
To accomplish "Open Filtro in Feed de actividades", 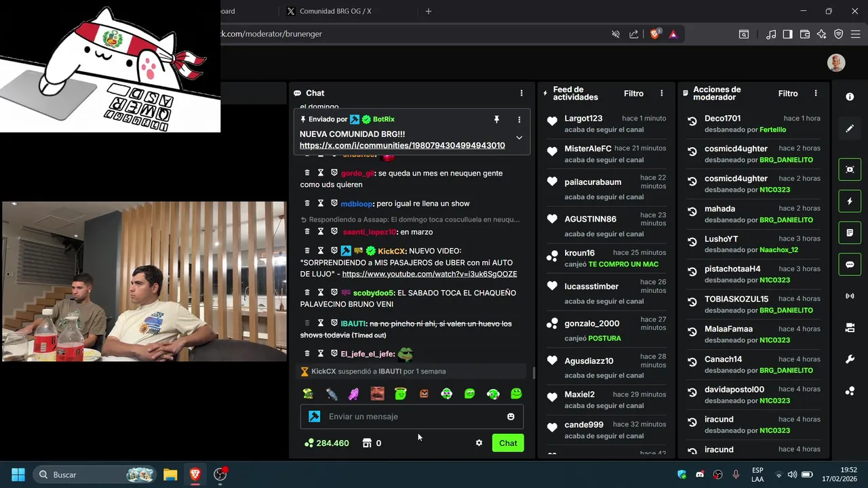I will (x=634, y=94).
